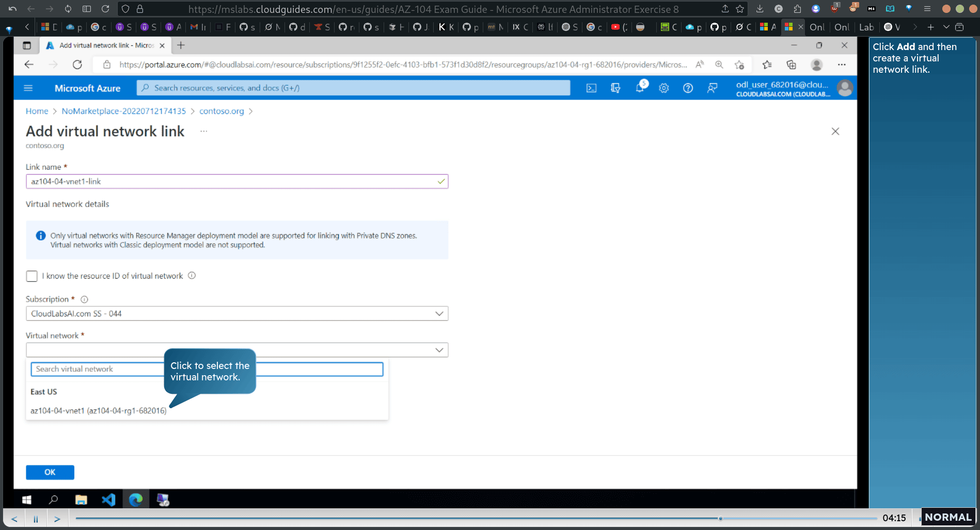Screen dimensions: 980x530
Task: Open outer browser downloads icon
Action: point(760,9)
